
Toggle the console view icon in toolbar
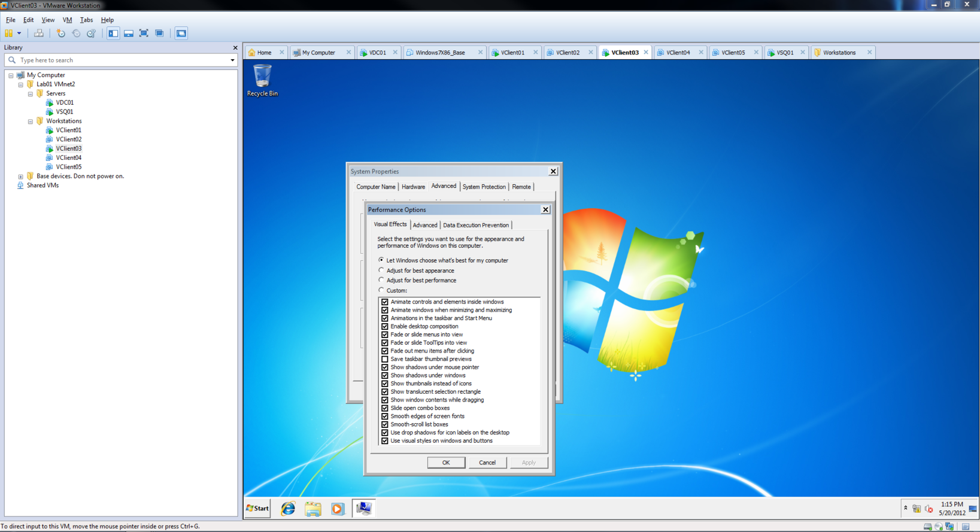coord(181,34)
